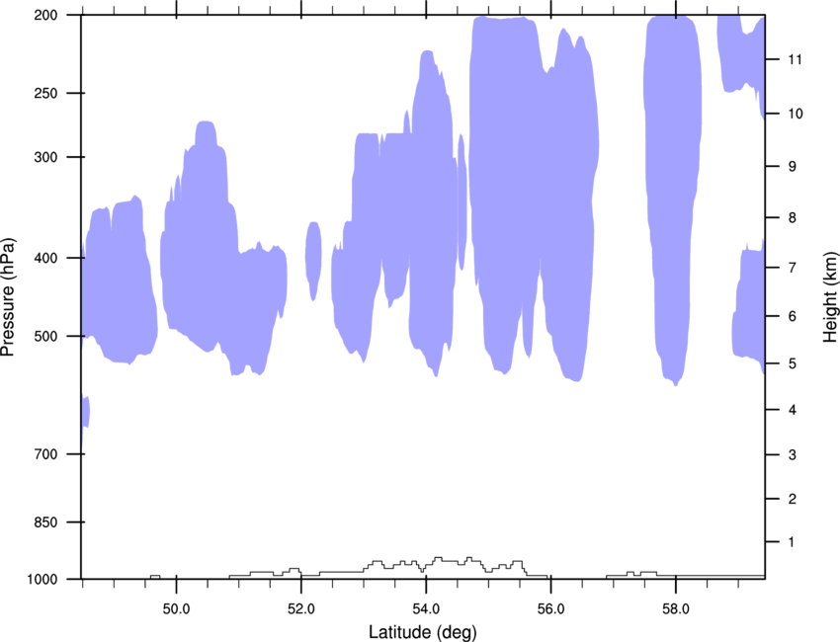Image resolution: width=840 pixels, height=642 pixels.
Task: Click the 'Pressure (hPa)' axis title
Action: 8,296
